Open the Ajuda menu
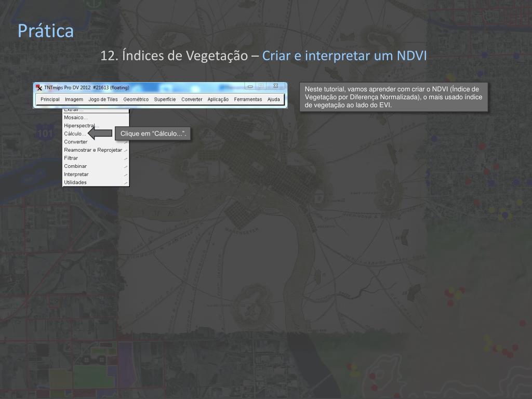The height and width of the screenshot is (399, 532). click(273, 99)
